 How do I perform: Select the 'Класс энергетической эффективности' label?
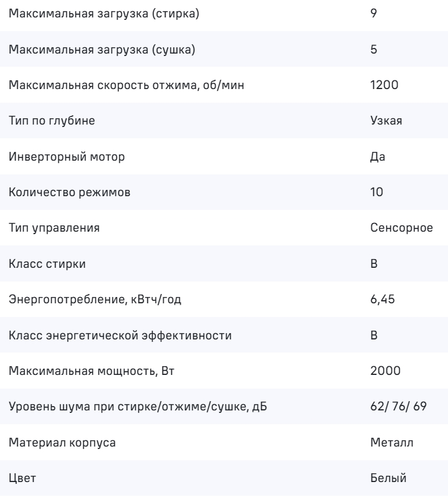[120, 336]
